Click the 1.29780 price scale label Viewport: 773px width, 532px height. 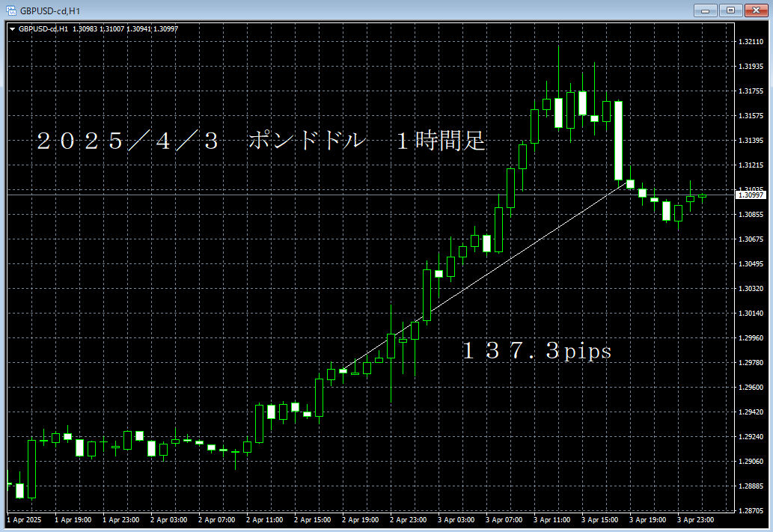(751, 363)
